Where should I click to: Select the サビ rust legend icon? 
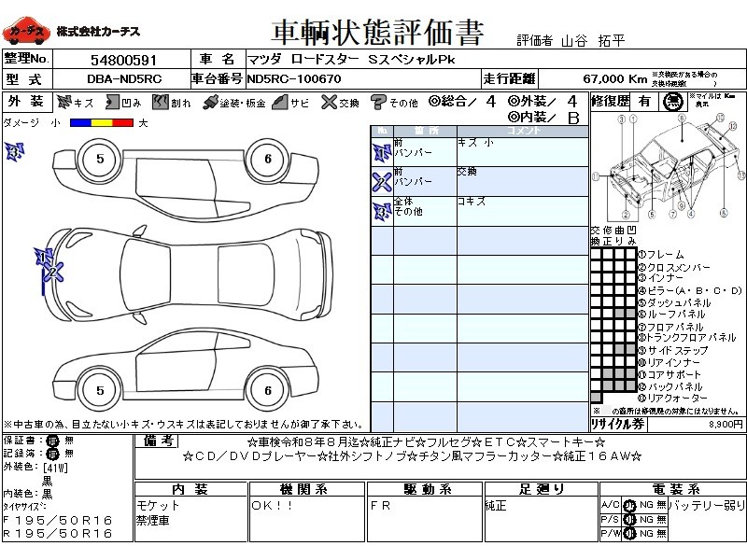(x=280, y=102)
